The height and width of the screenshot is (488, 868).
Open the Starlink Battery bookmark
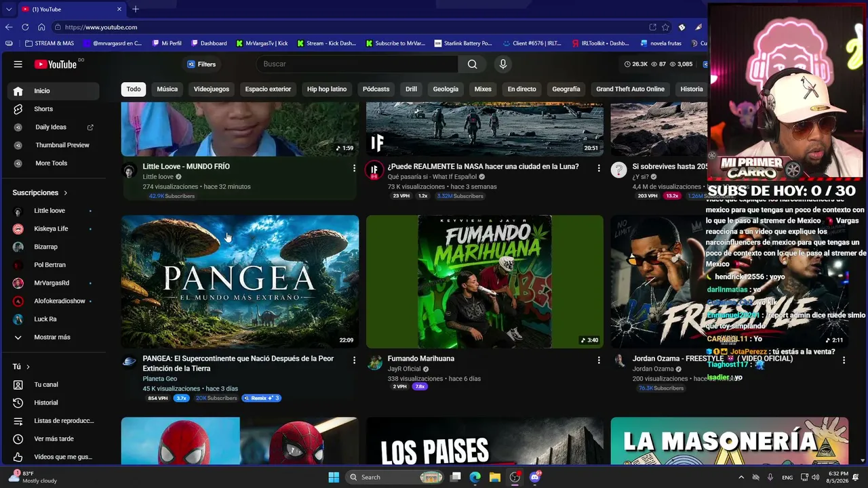[x=463, y=43]
